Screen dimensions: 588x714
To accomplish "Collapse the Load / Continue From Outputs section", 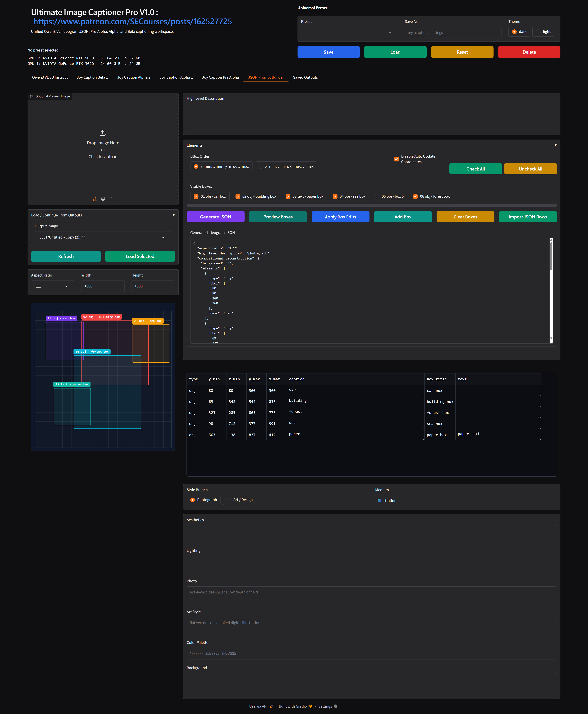I will click(174, 215).
